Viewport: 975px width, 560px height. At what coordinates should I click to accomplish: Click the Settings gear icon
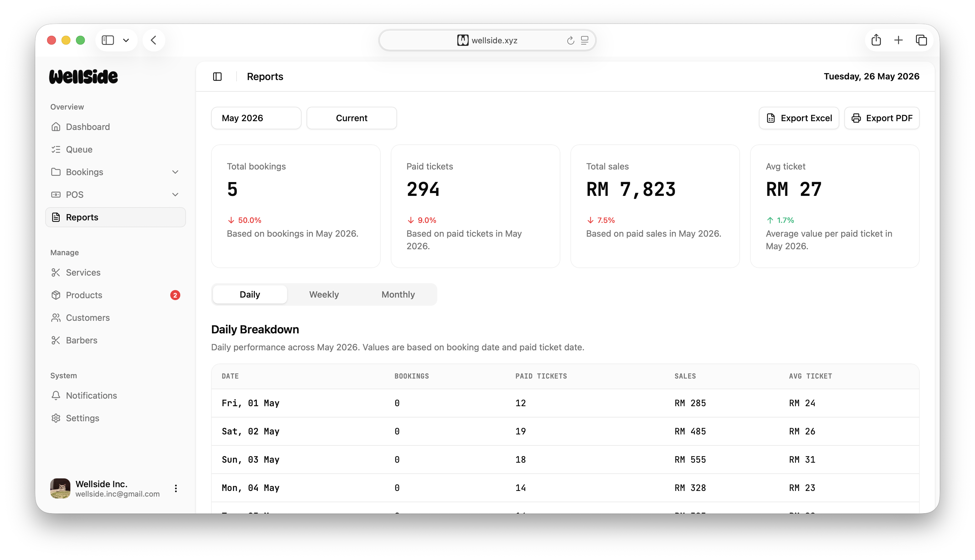click(56, 418)
